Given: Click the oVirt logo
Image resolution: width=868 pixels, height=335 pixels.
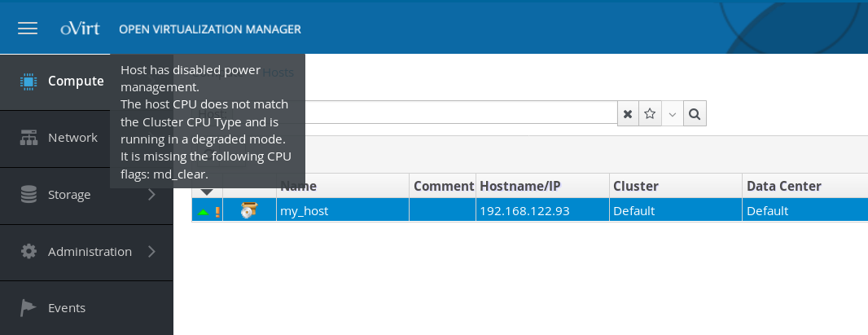Looking at the screenshot, I should pyautogui.click(x=79, y=29).
